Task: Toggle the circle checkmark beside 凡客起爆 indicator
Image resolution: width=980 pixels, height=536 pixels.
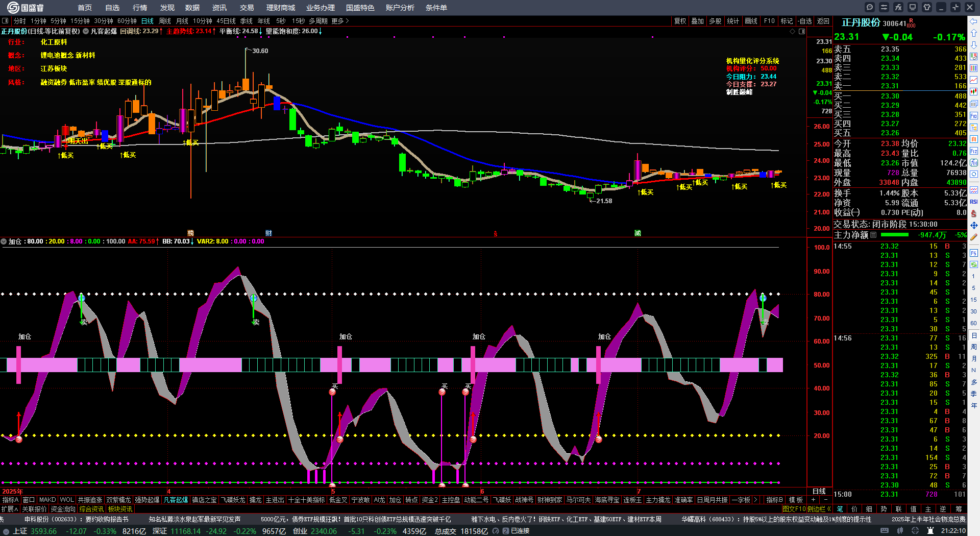Action: pos(86,31)
